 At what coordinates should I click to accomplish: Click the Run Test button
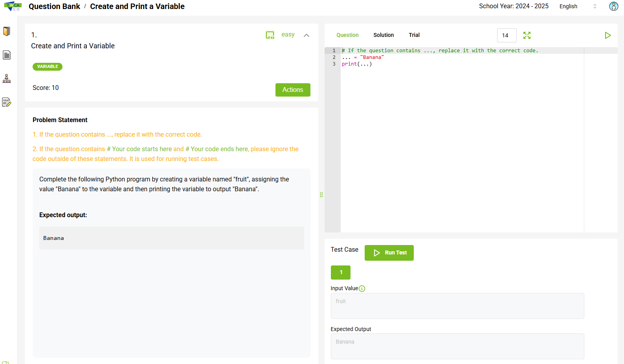389,253
